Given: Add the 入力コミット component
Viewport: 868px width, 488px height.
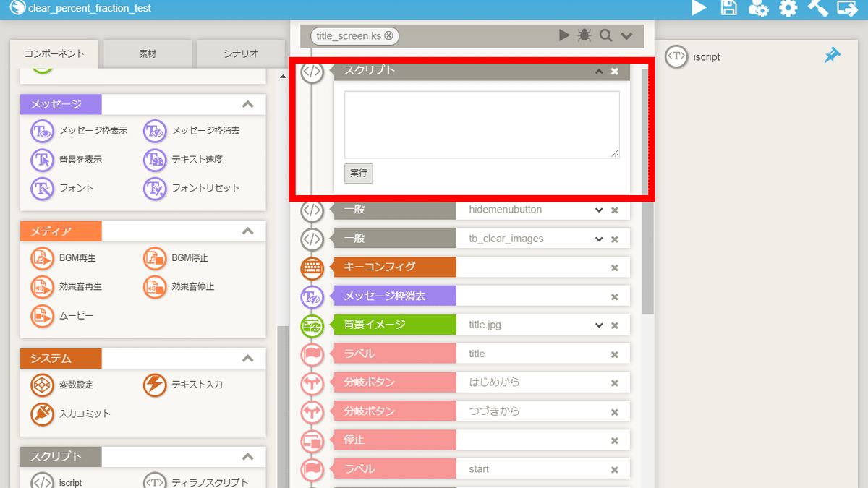Looking at the screenshot, I should (x=71, y=414).
